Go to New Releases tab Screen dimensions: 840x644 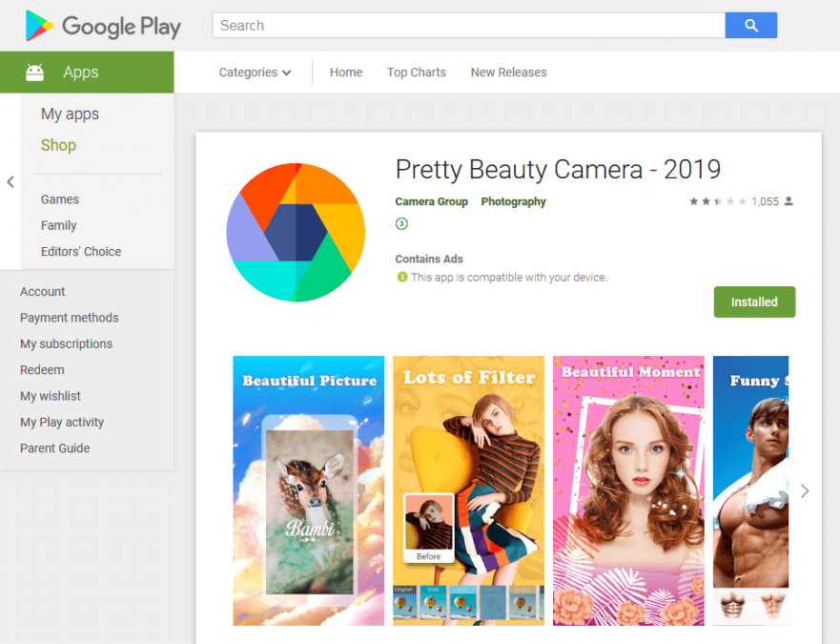[x=508, y=73]
